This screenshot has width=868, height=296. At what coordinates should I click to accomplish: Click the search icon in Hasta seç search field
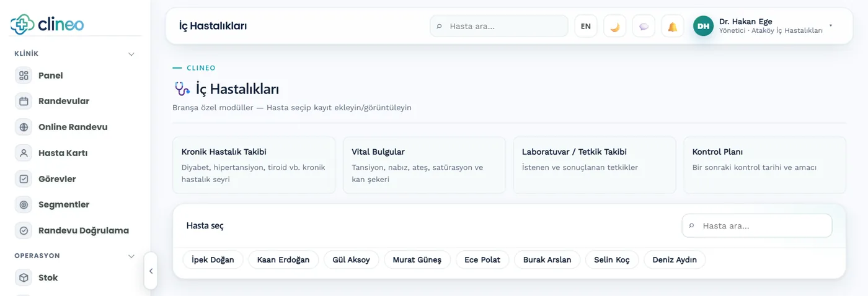(691, 226)
